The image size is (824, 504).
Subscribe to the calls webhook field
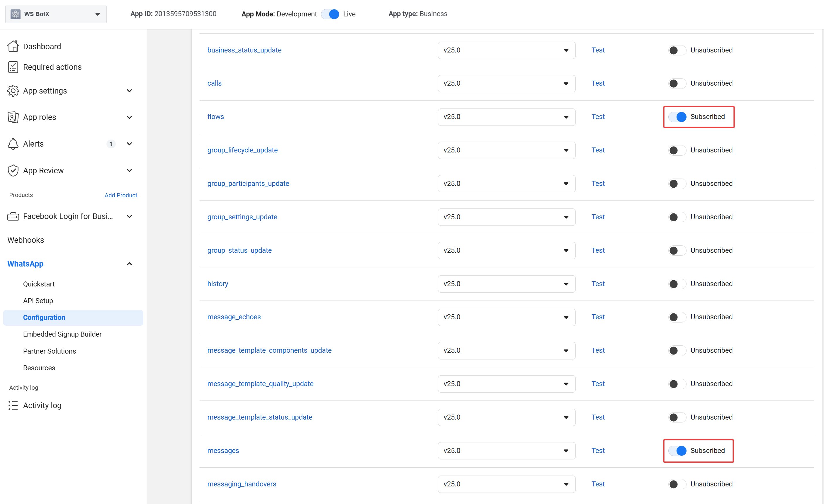677,83
